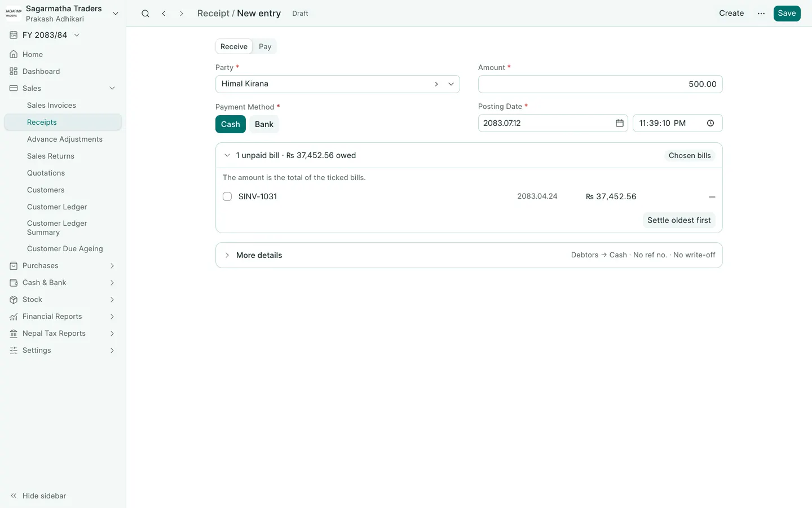Switch to Pay mode
Screen dimensions: 812x508
pyautogui.click(x=265, y=47)
